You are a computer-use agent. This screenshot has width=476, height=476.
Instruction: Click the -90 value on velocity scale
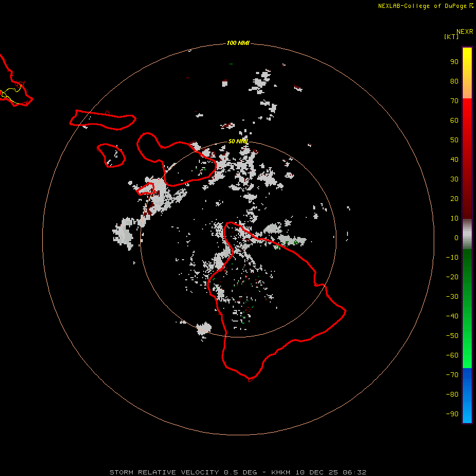[x=452, y=414]
